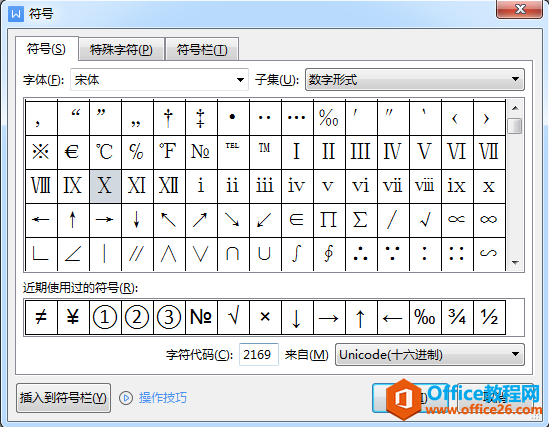This screenshot has width=549, height=427.
Task: Choose the degree Fahrenheit symbol
Action: pos(169,152)
